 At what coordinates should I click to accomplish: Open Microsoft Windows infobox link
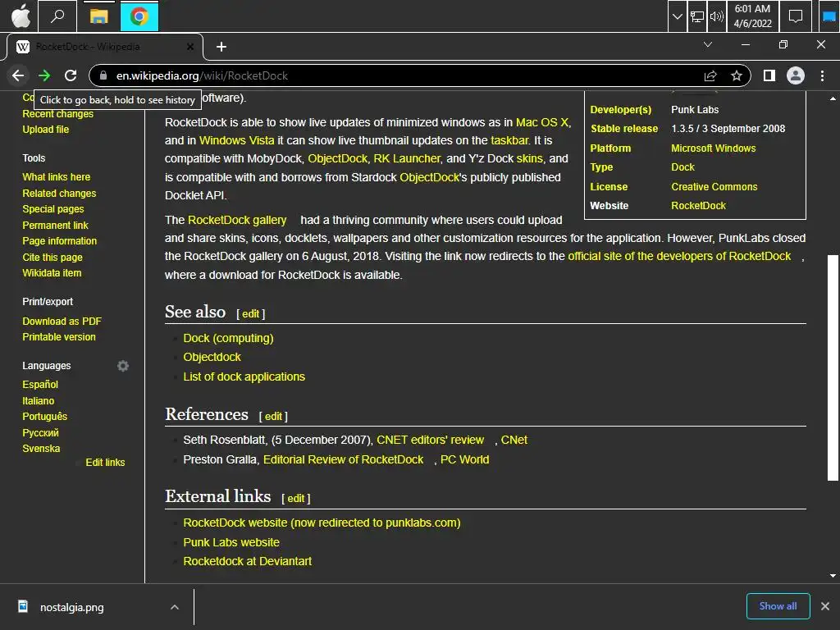tap(713, 148)
